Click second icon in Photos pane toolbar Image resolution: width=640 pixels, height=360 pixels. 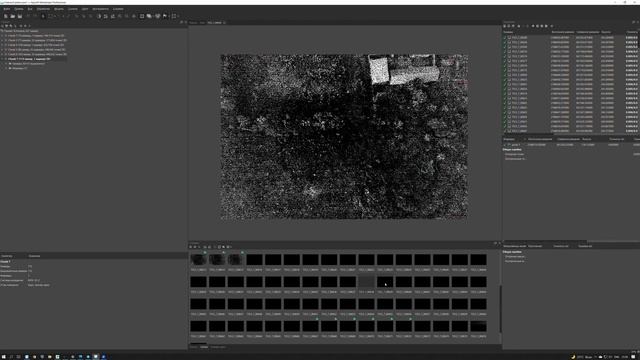(195, 247)
